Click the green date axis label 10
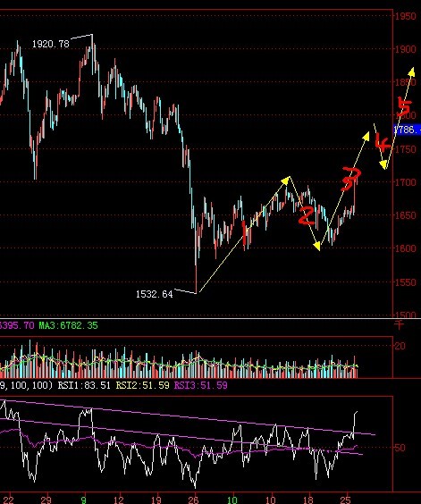 (232, 500)
